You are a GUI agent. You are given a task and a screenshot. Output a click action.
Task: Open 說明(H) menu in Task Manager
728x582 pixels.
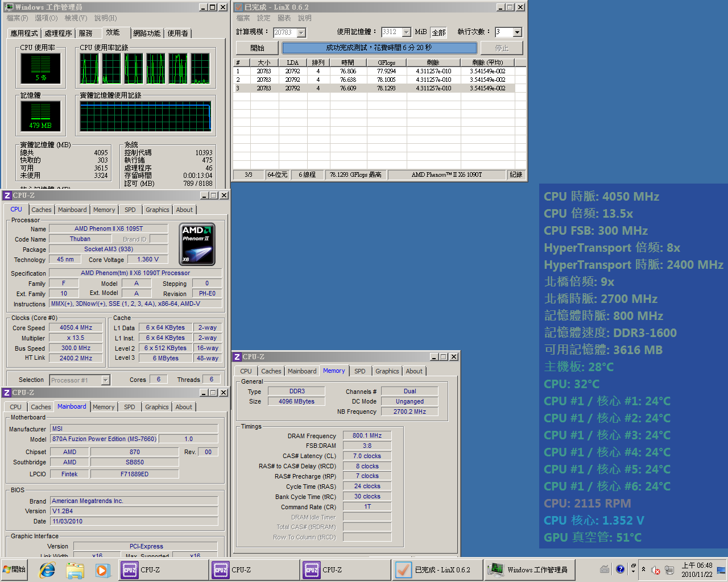point(105,18)
